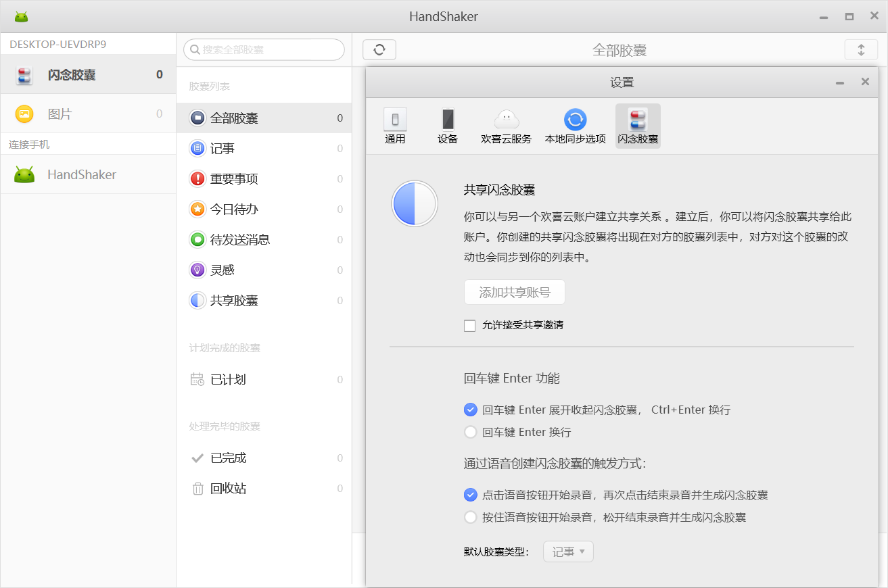Select 今日待办 capsule category
Screen dimensions: 888x588
(264, 210)
